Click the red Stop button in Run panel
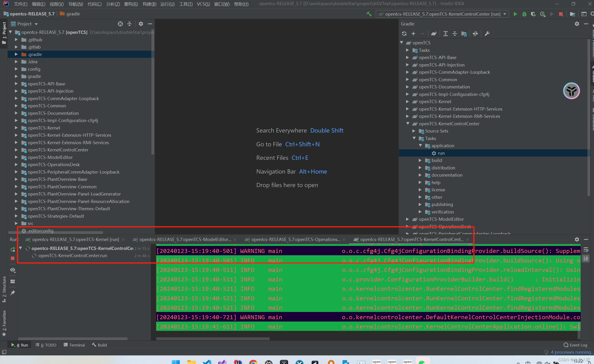Image resolution: width=594 pixels, height=364 pixels. coord(13,258)
